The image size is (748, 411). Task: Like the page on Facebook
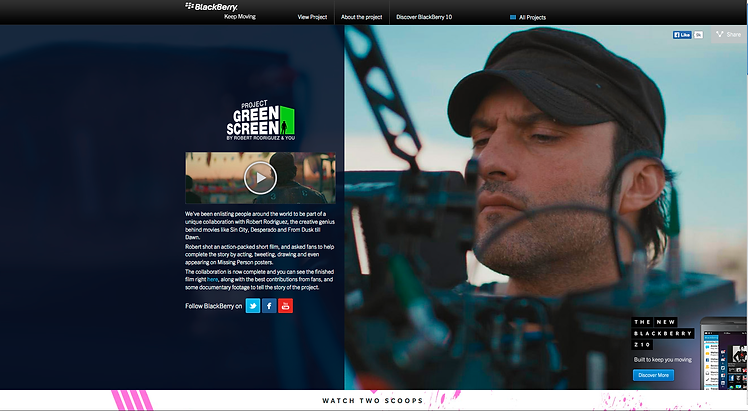(682, 35)
